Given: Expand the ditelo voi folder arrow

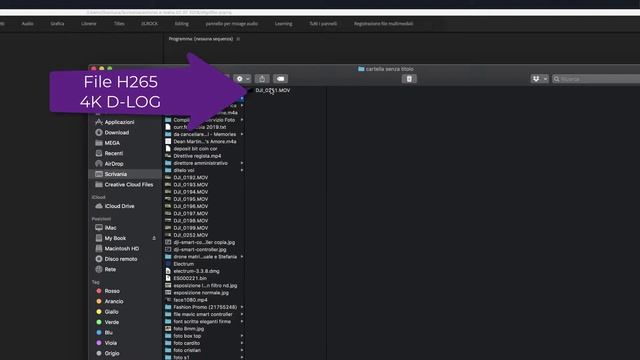Looking at the screenshot, I should tap(242, 170).
